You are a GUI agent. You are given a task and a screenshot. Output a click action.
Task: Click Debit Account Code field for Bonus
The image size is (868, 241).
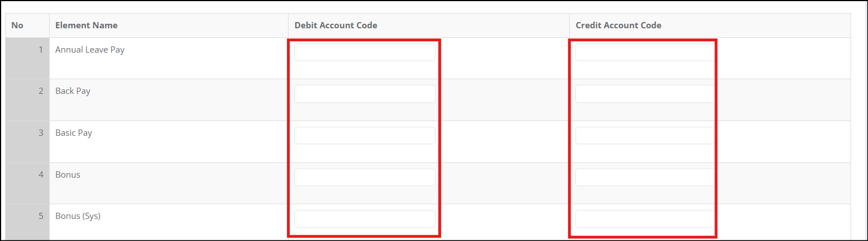click(365, 177)
